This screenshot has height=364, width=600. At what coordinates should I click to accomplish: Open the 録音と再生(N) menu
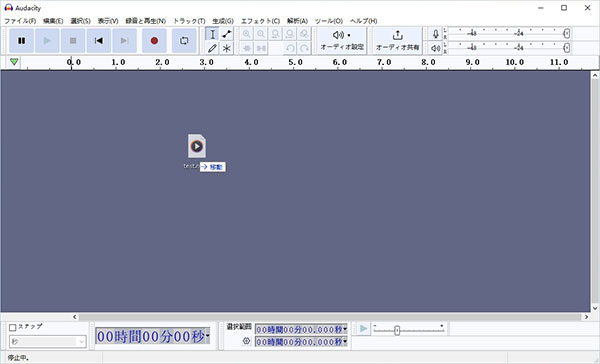[x=145, y=21]
